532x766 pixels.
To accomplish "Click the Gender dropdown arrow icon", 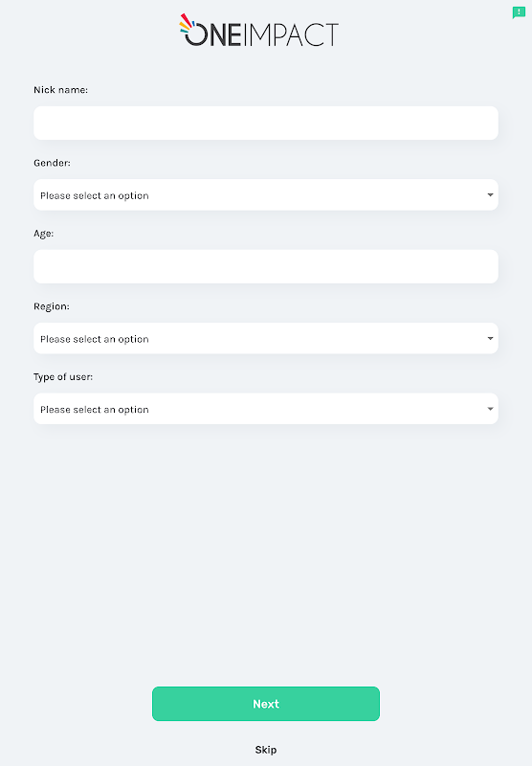I will [x=490, y=195].
